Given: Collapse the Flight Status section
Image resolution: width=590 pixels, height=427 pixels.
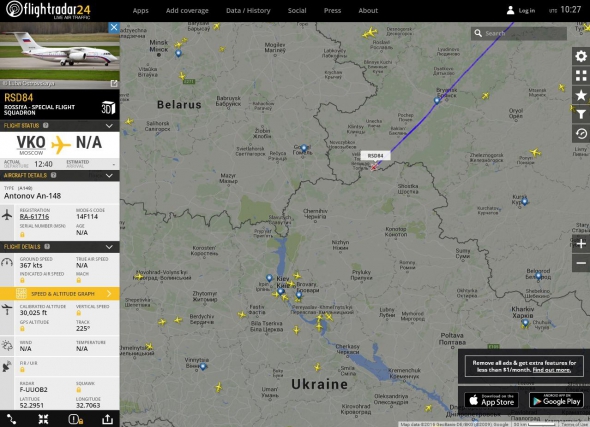Looking at the screenshot, I should click(109, 126).
